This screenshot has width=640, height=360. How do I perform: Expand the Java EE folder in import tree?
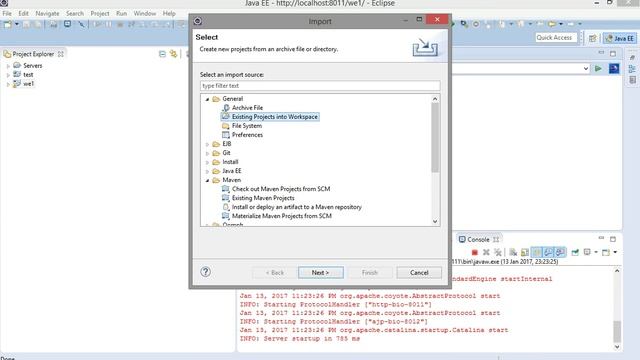click(x=207, y=171)
